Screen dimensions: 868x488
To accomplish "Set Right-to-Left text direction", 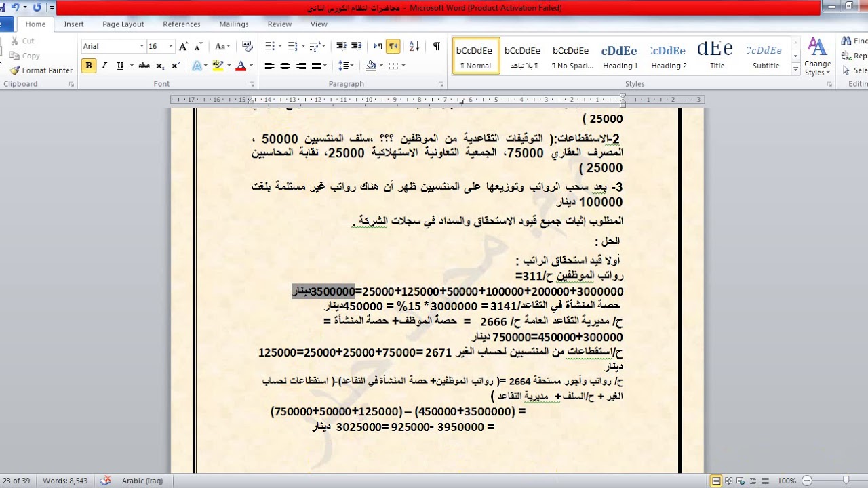I will click(393, 46).
